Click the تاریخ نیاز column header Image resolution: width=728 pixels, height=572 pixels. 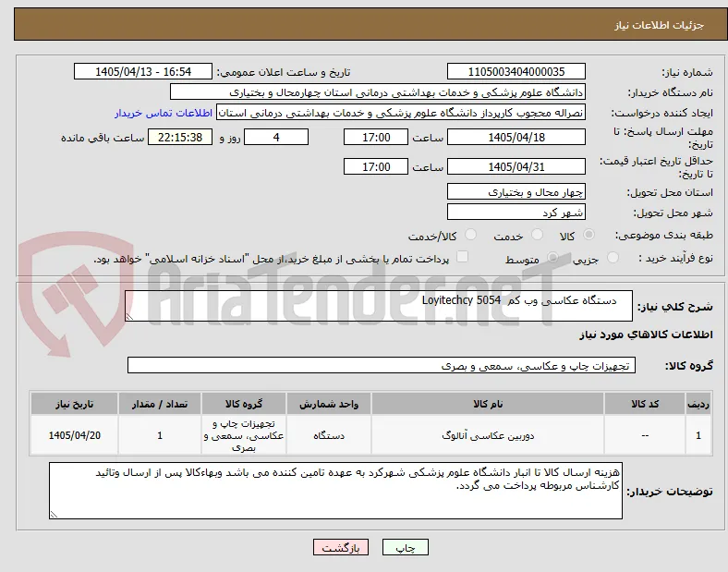tap(74, 404)
